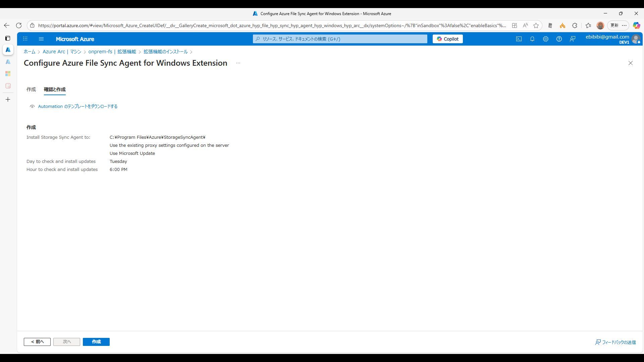The image size is (644, 362).
Task: Switch to the 作成 tab
Action: tap(31, 89)
